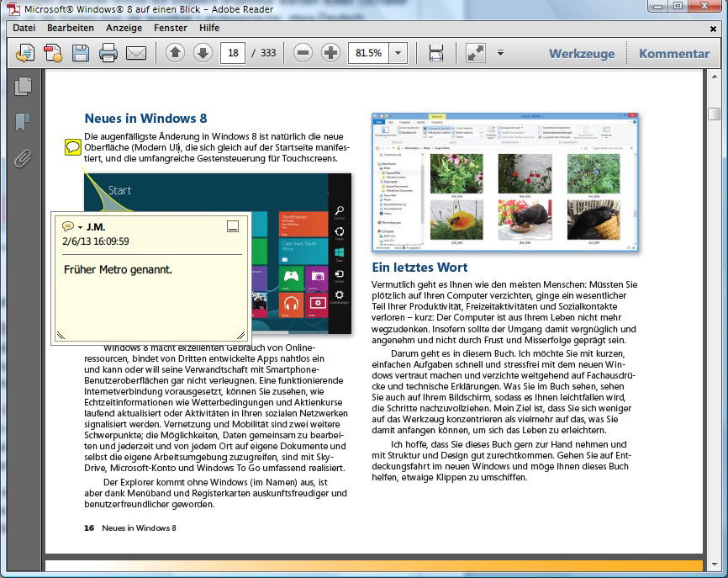The image size is (728, 578).
Task: Minimize the J.M. comment popup
Action: coord(233,226)
